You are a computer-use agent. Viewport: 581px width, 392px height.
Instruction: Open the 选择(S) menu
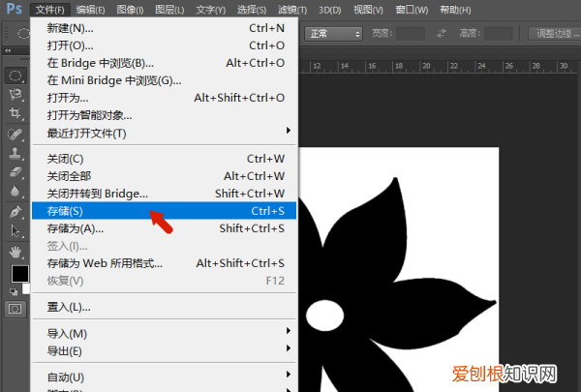(x=252, y=10)
